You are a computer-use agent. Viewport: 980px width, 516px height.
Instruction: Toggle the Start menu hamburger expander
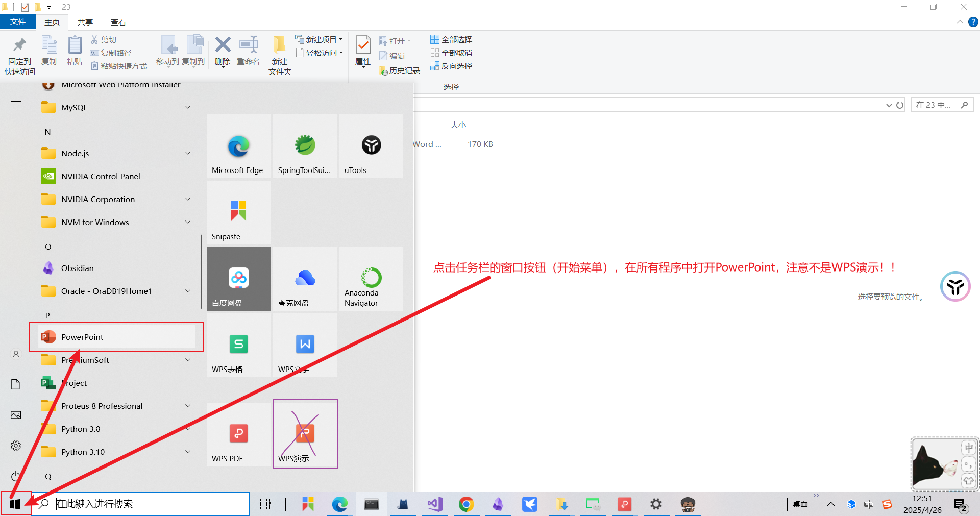coord(16,102)
